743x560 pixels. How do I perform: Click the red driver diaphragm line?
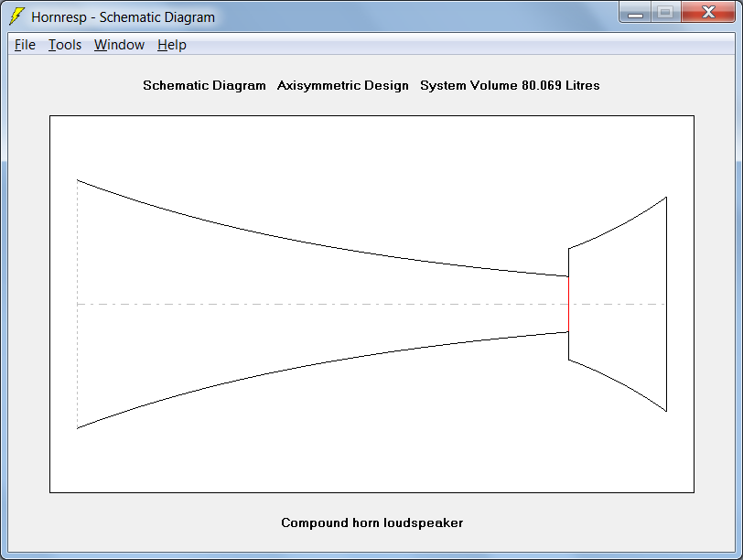click(x=568, y=304)
